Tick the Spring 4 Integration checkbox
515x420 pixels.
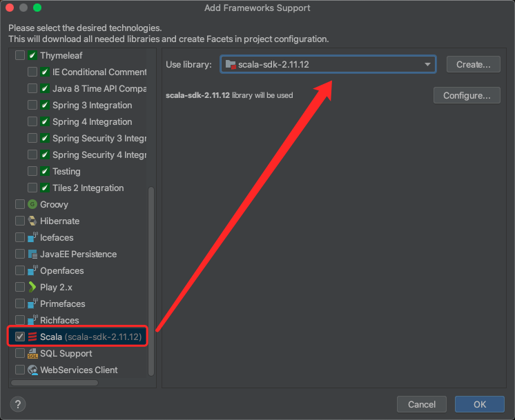click(x=32, y=121)
